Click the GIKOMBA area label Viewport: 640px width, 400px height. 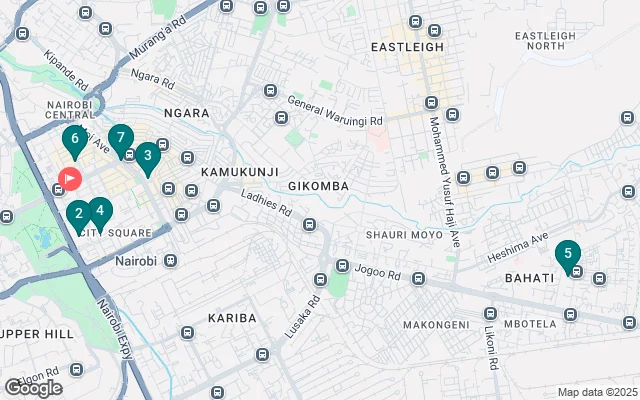318,187
